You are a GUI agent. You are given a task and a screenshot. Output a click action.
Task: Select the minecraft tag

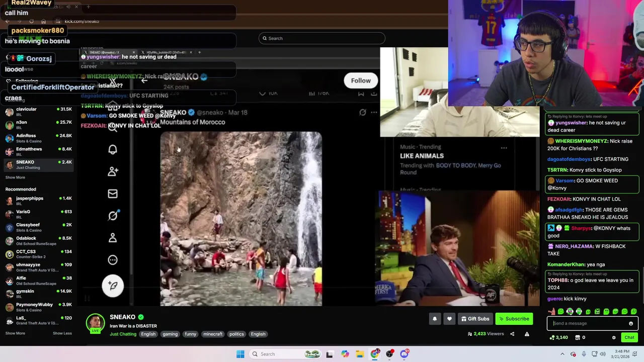tap(213, 334)
